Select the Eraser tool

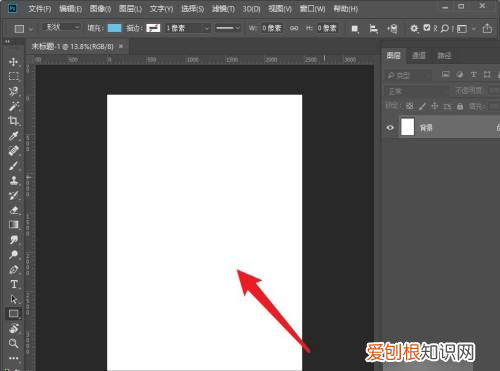coord(13,210)
